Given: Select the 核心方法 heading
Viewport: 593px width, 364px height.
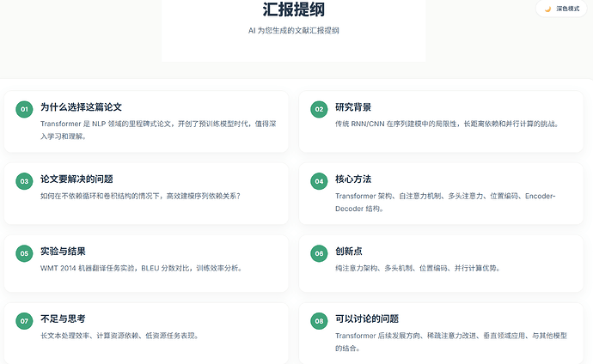Looking at the screenshot, I should click(x=353, y=179).
